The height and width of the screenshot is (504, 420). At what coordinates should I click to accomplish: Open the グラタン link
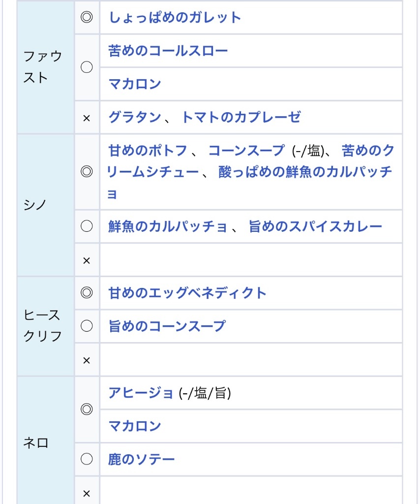135,117
